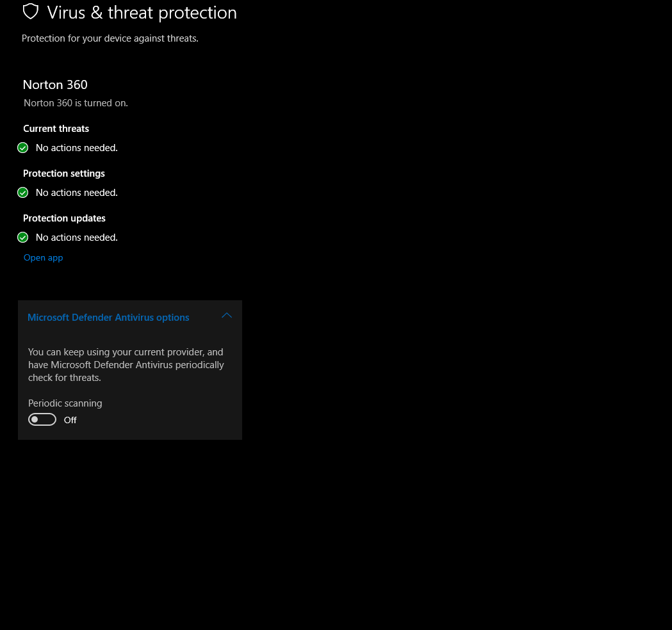The image size is (672, 630).
Task: Click 'No actions needed.' under Protection updates
Action: click(x=77, y=238)
